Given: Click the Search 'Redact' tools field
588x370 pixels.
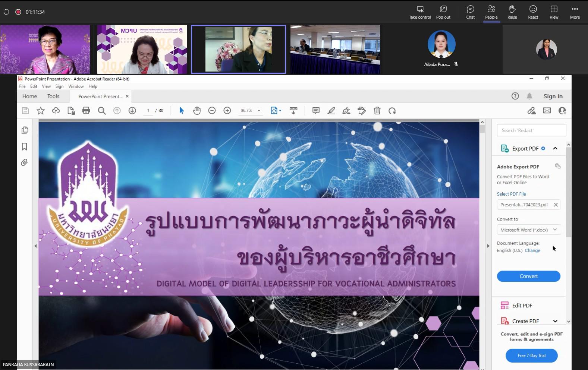Looking at the screenshot, I should (x=532, y=130).
